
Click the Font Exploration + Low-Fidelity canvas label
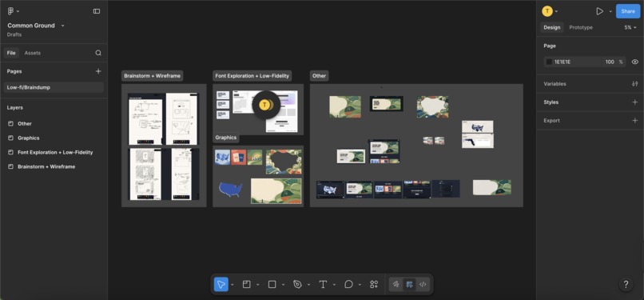252,76
